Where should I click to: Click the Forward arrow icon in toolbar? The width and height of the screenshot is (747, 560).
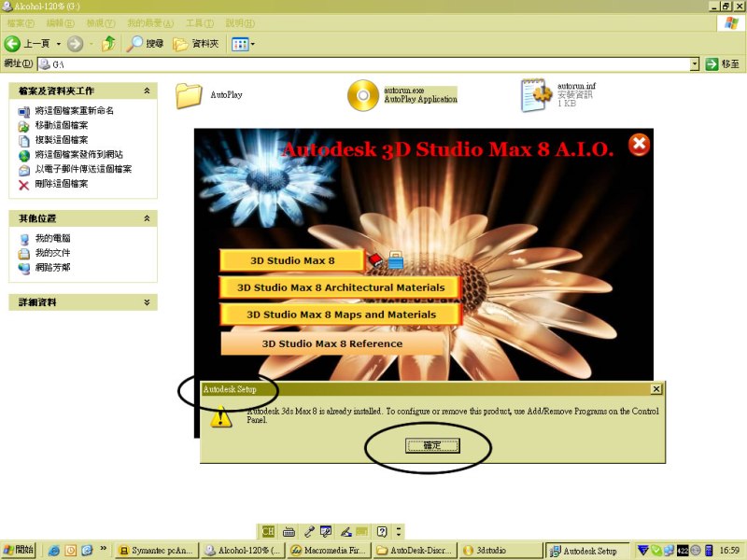pyautogui.click(x=75, y=44)
